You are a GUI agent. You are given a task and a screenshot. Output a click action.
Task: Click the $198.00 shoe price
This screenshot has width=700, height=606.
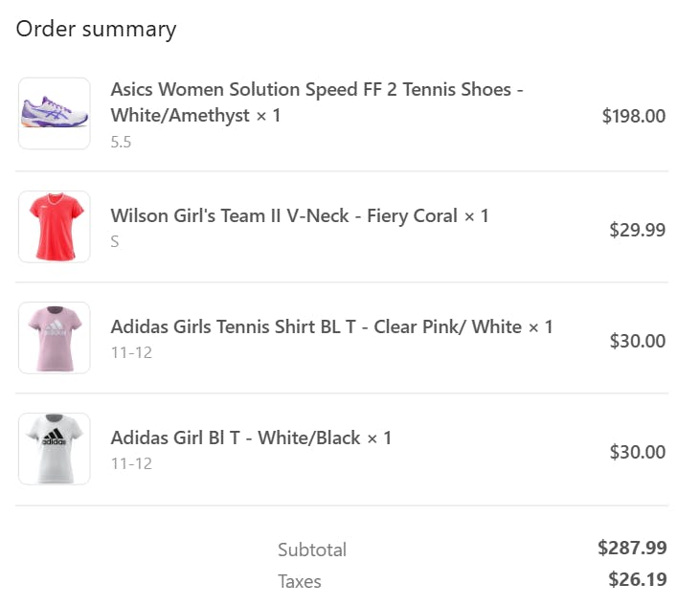[x=633, y=117]
